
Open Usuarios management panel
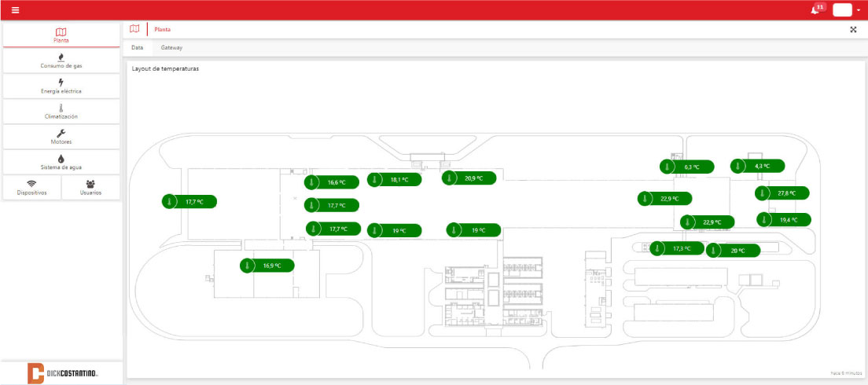click(90, 187)
